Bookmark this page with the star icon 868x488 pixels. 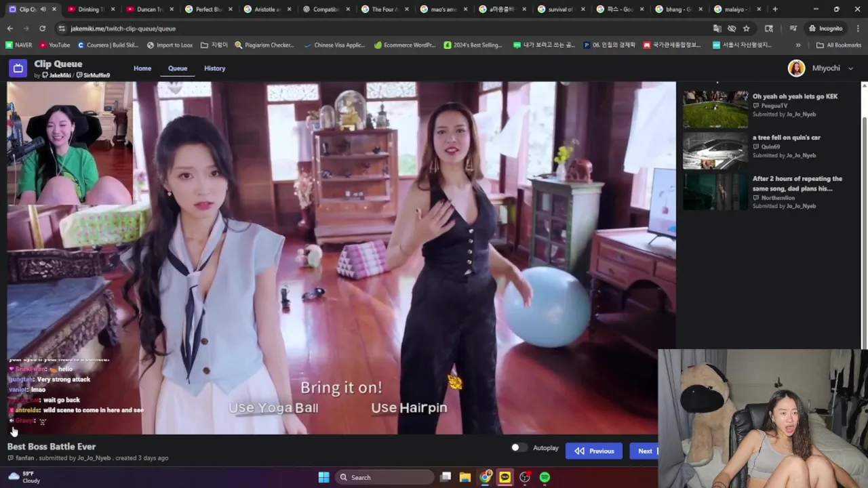(x=746, y=28)
